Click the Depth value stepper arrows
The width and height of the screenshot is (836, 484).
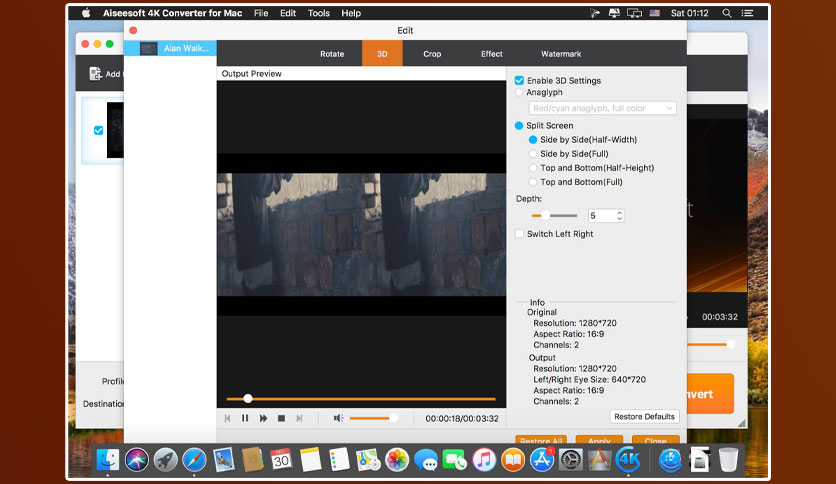(x=619, y=215)
